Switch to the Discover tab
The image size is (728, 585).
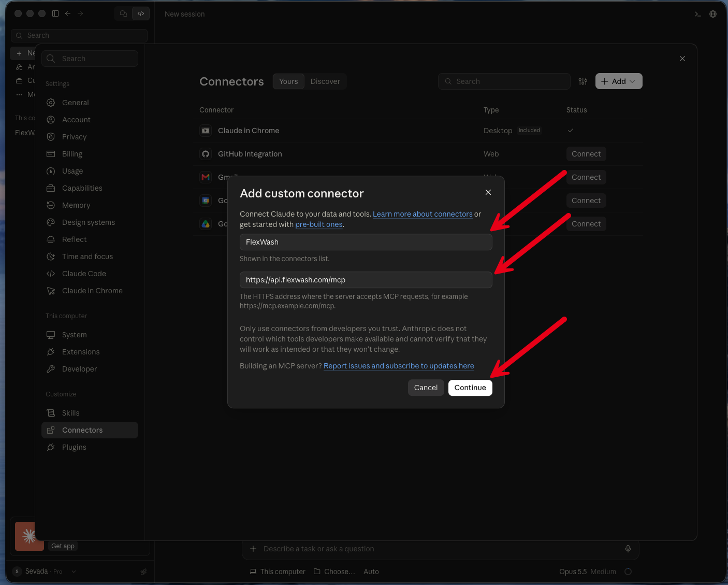(x=325, y=81)
